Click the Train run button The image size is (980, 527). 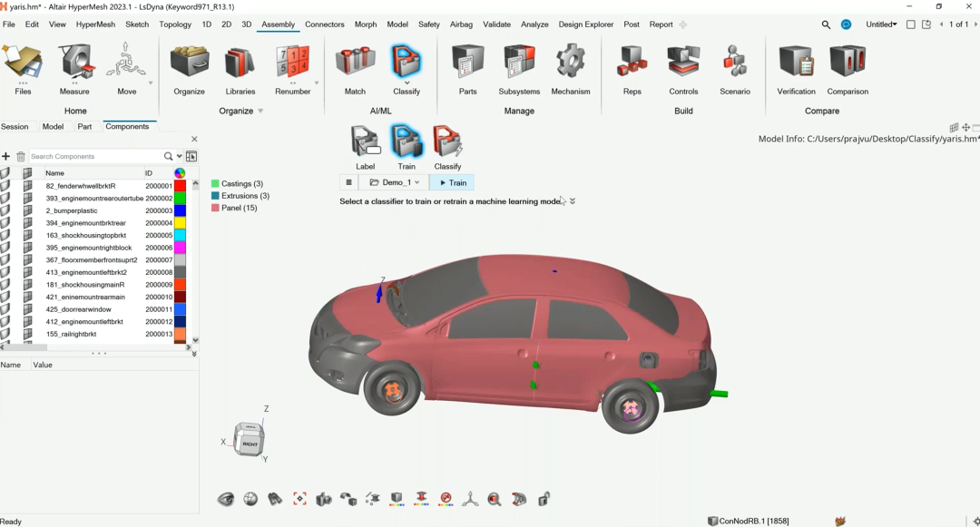coord(453,182)
